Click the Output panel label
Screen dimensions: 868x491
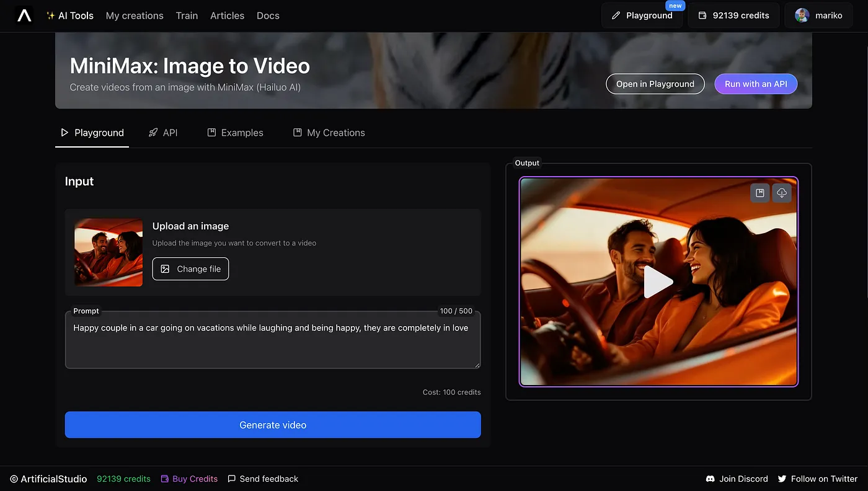pos(527,163)
